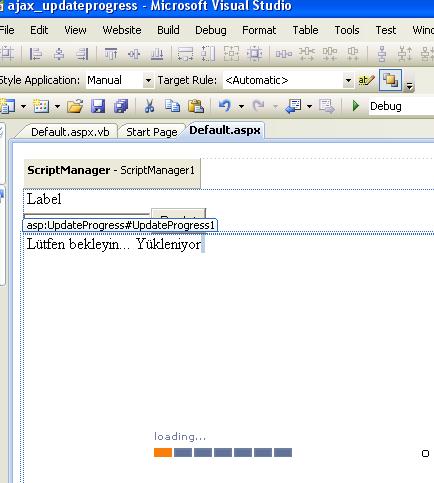This screenshot has height=483, width=434.
Task: Select the ScriptManager1 control
Action: tap(112, 170)
